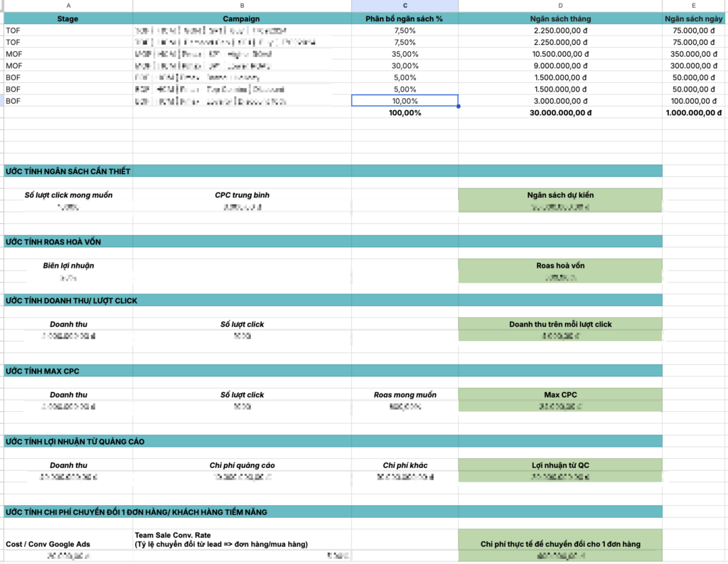
Task: Select column E header
Action: coord(694,6)
